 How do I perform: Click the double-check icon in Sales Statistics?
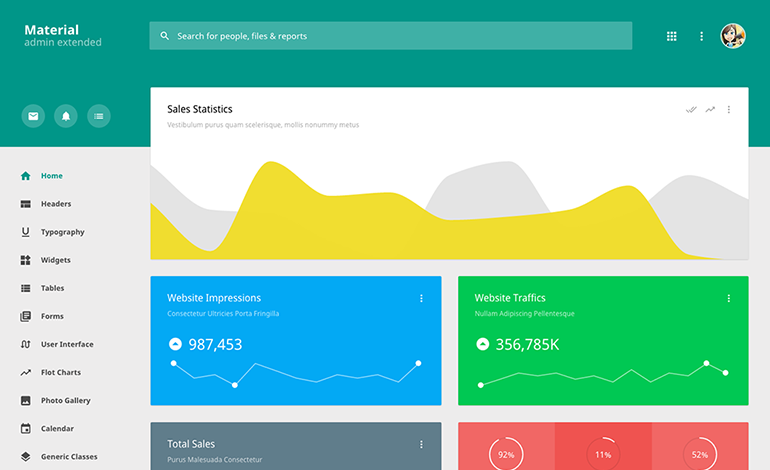(x=691, y=110)
